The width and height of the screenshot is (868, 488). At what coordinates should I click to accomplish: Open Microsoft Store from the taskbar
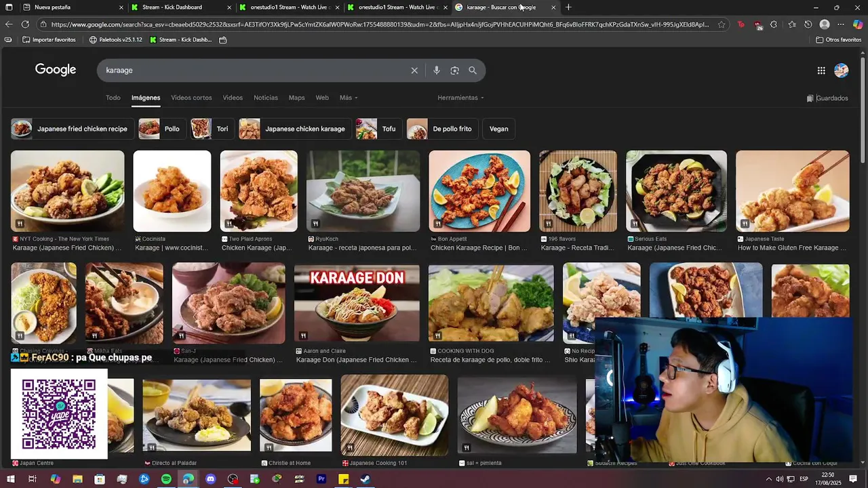(x=100, y=479)
